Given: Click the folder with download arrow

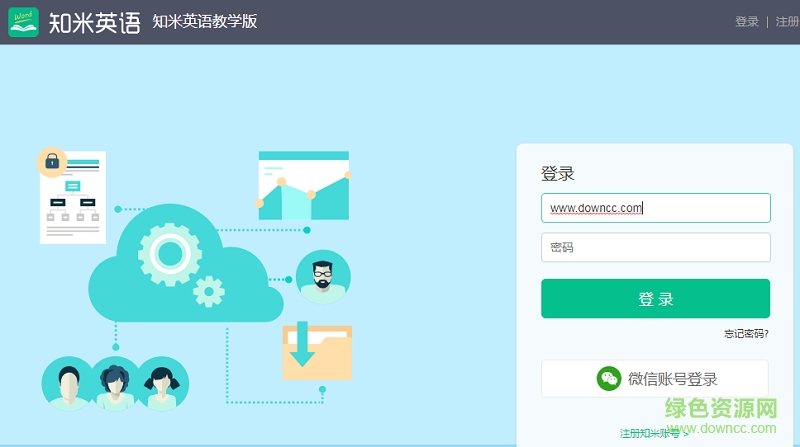Looking at the screenshot, I should (317, 351).
